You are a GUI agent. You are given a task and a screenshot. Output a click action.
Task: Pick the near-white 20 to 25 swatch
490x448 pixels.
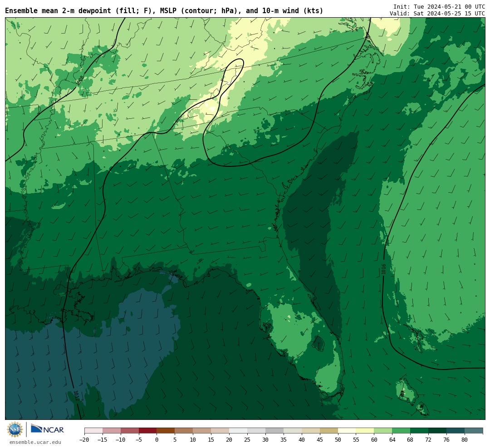pyautogui.click(x=239, y=431)
